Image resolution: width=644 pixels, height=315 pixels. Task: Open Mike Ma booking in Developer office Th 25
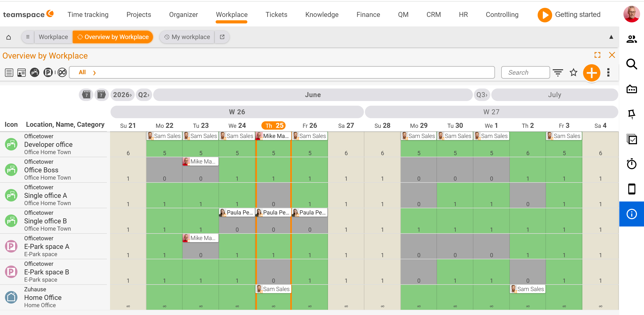[x=273, y=136]
